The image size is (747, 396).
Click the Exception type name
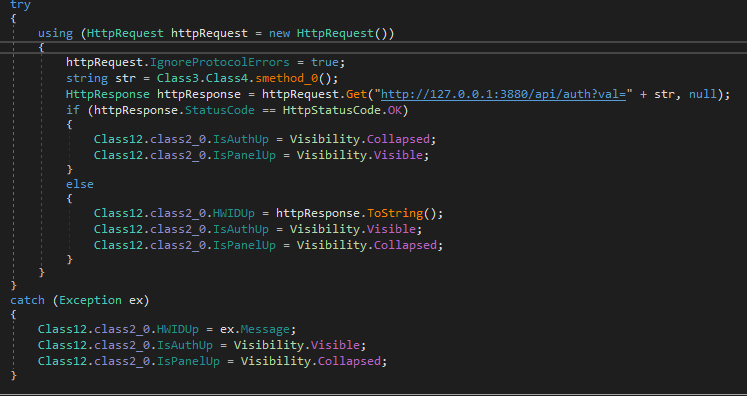click(x=90, y=300)
